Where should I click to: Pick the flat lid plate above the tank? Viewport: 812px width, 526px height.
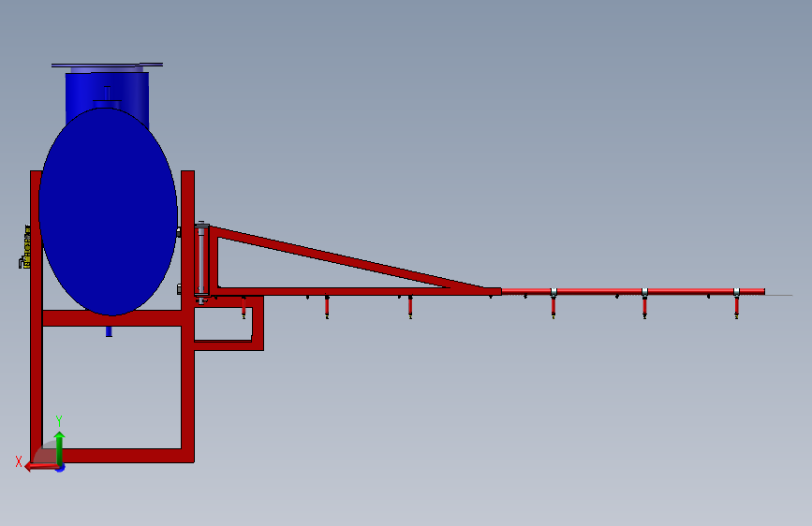click(x=107, y=66)
